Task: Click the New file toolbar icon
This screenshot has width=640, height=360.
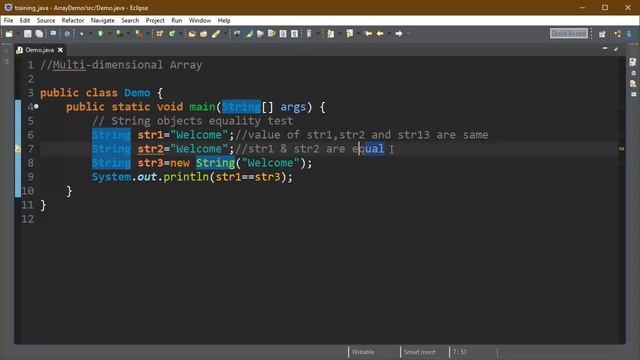Action: [9, 34]
